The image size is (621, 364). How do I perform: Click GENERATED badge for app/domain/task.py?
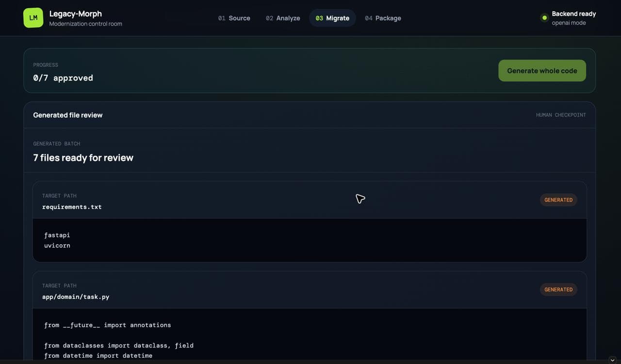pos(558,289)
